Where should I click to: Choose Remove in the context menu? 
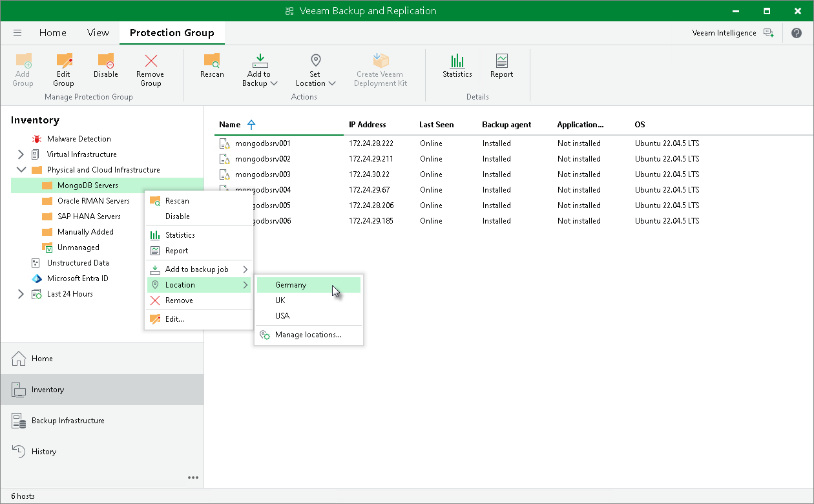click(x=199, y=300)
